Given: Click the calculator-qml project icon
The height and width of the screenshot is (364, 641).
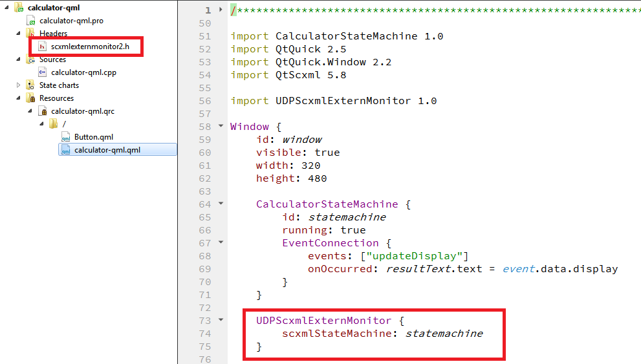Looking at the screenshot, I should pos(19,7).
